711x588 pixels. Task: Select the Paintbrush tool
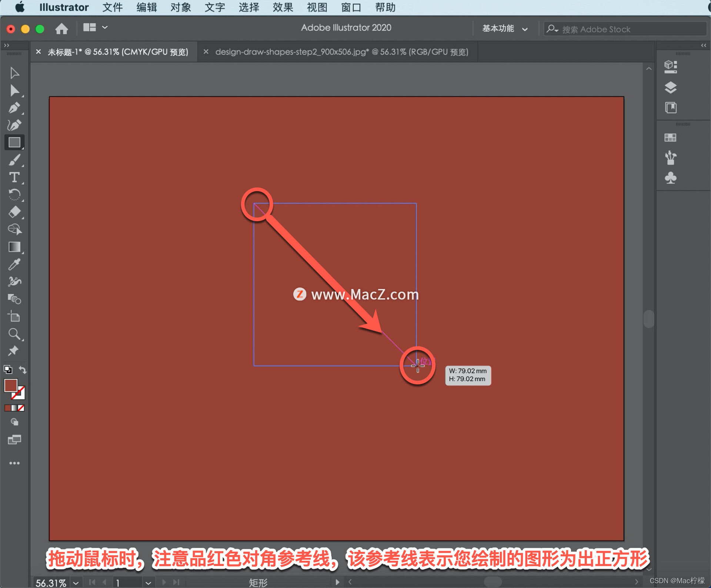click(14, 160)
